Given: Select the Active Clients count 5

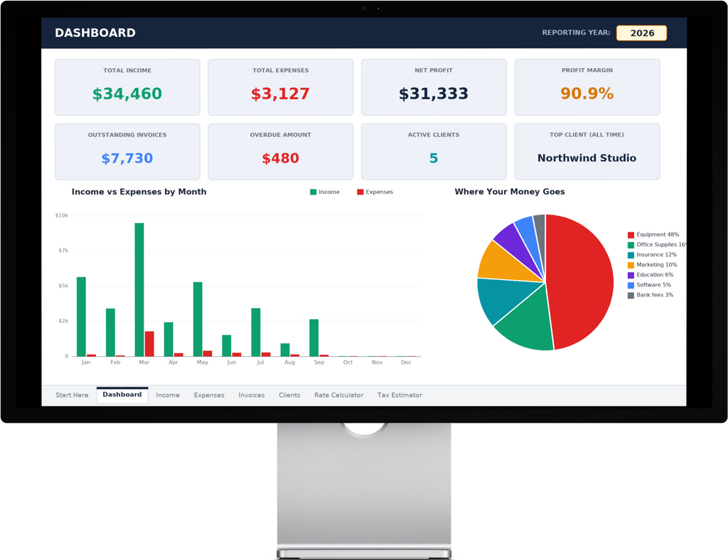Looking at the screenshot, I should point(434,158).
